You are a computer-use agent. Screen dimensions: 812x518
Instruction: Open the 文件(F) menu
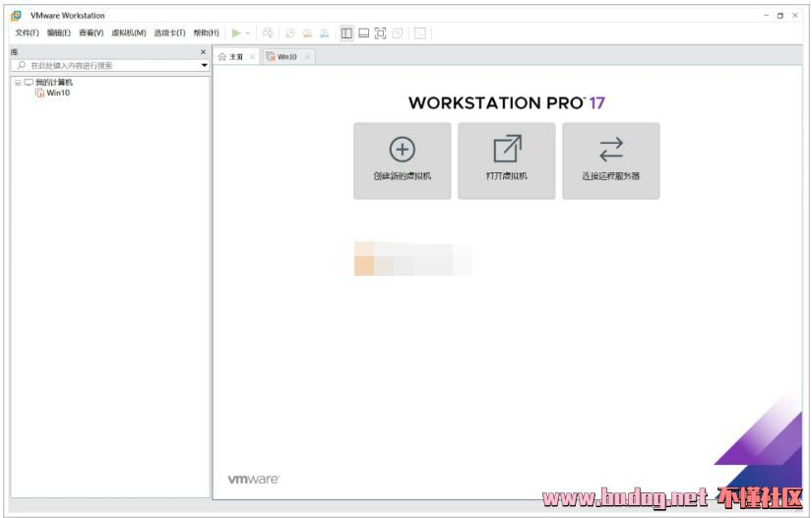click(x=27, y=32)
